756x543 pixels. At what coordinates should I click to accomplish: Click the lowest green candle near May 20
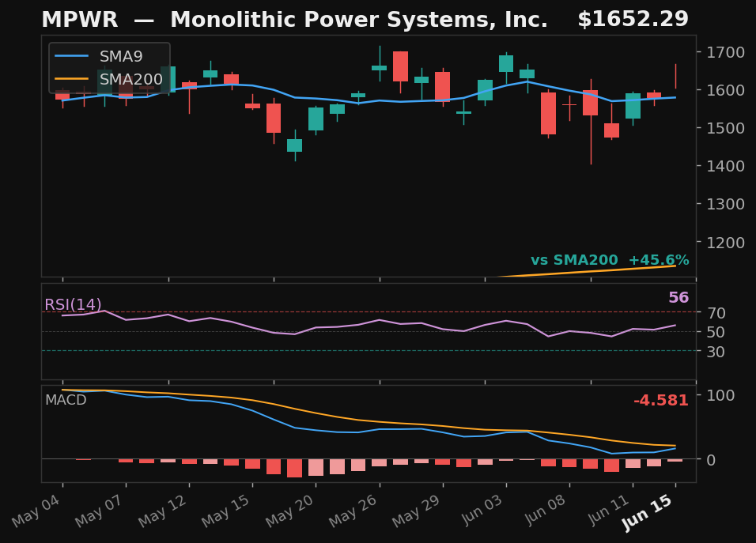coord(295,145)
